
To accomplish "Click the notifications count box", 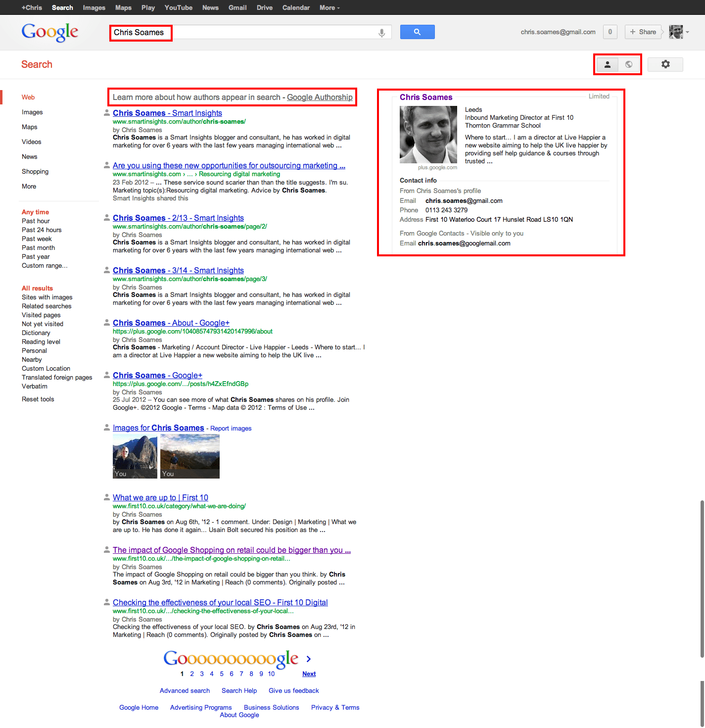I will click(610, 32).
